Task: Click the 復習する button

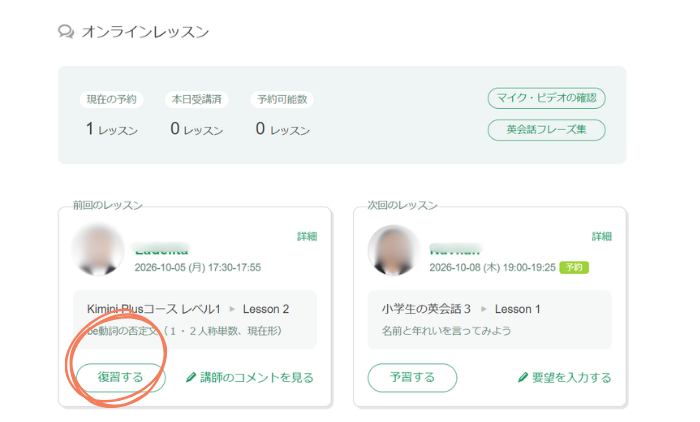Action: point(121,377)
